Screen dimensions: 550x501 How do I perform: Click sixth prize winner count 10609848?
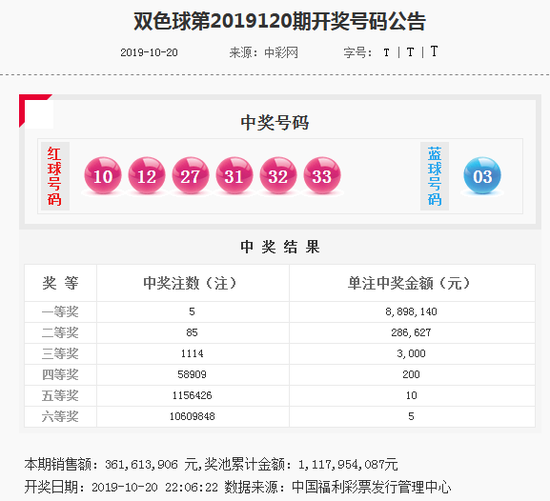(x=192, y=416)
